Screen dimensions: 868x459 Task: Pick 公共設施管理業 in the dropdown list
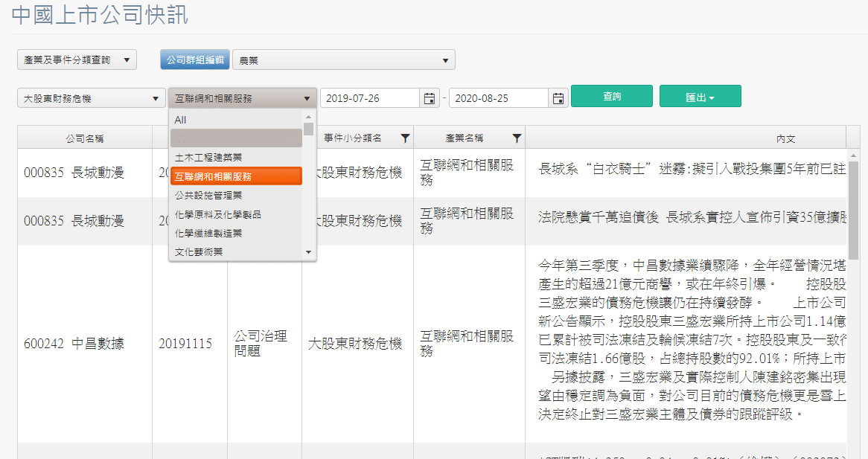click(x=208, y=196)
